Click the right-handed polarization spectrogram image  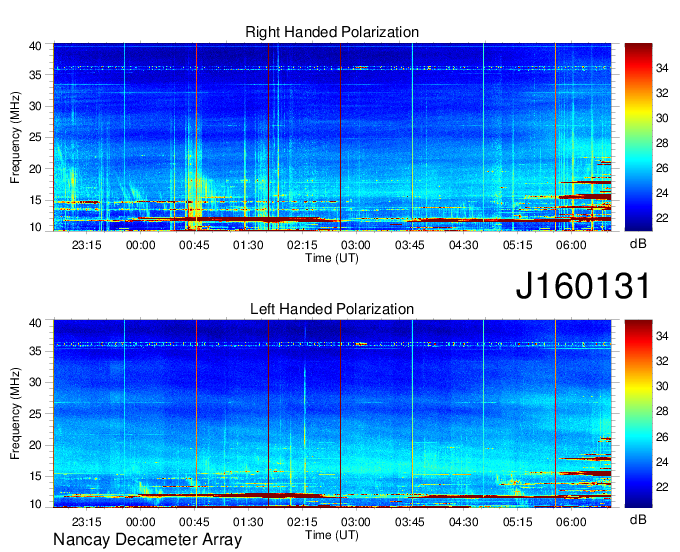(332, 137)
